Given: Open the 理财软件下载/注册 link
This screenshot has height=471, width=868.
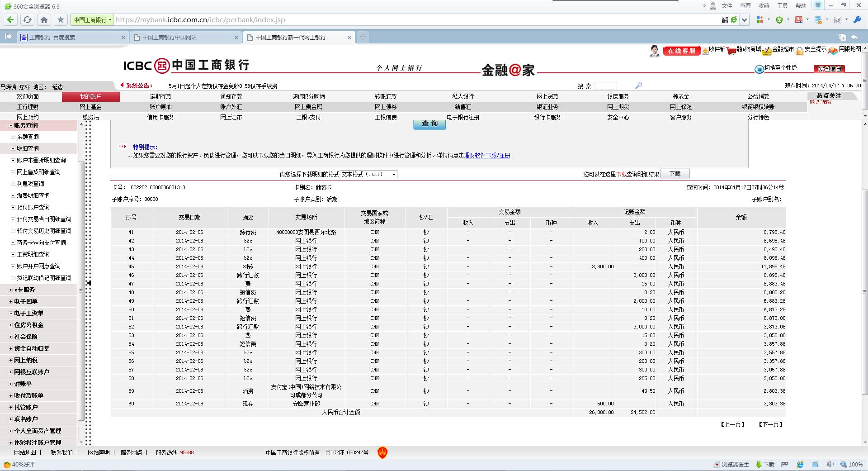Looking at the screenshot, I should (487, 156).
